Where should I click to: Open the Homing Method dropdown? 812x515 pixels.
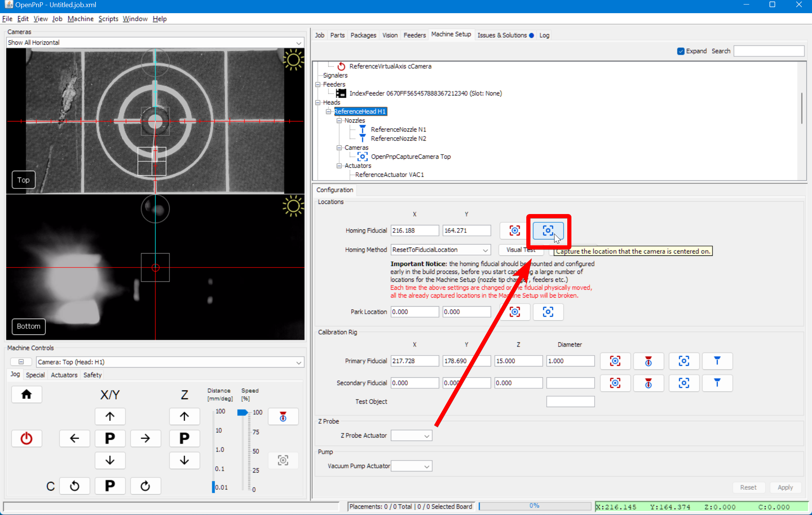point(485,249)
